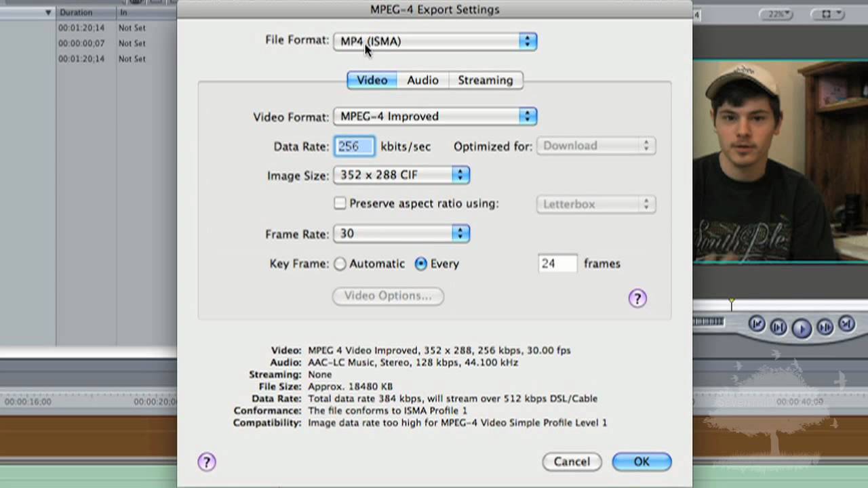Select the Every key frame option
This screenshot has width=868, height=488.
pos(421,264)
